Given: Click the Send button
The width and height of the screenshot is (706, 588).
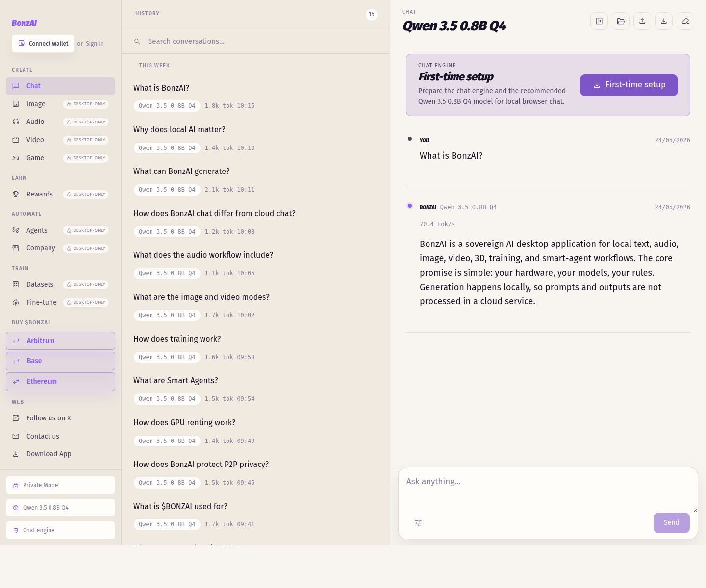Looking at the screenshot, I should point(672,523).
